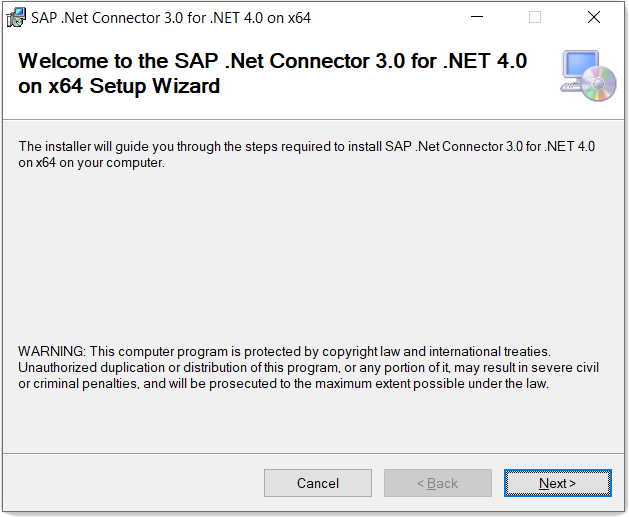Click the installer guide intro paragraph
This screenshot has height=517, width=629.
pos(306,154)
